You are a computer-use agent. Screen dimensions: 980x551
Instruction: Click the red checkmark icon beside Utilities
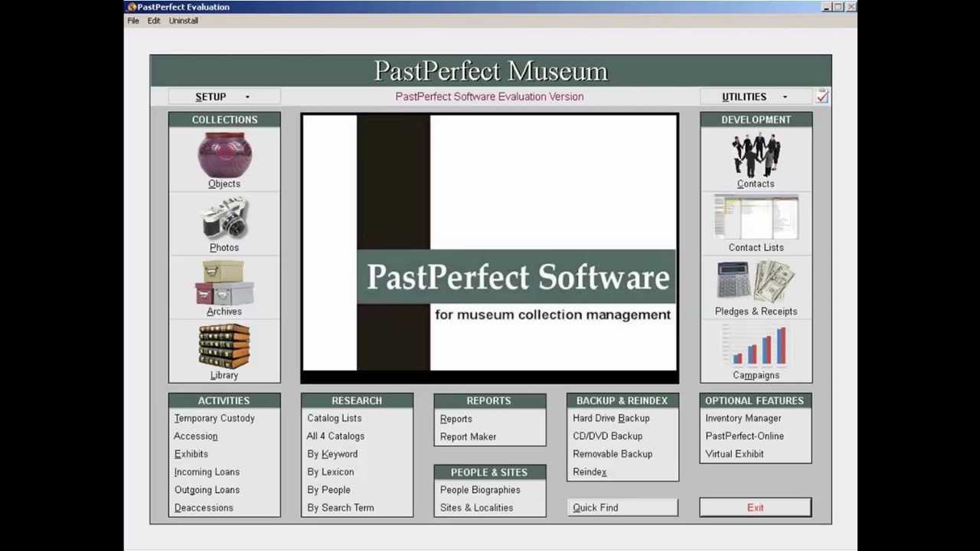pyautogui.click(x=822, y=96)
